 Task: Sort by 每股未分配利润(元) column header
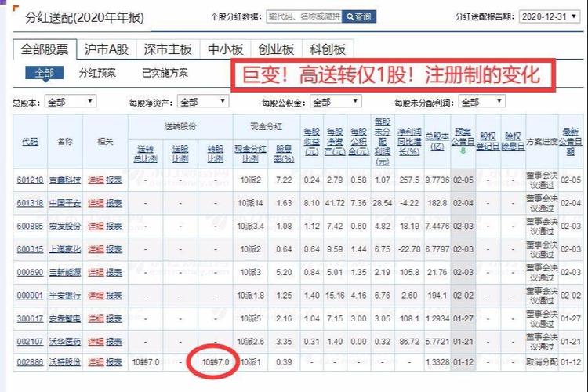(x=382, y=141)
